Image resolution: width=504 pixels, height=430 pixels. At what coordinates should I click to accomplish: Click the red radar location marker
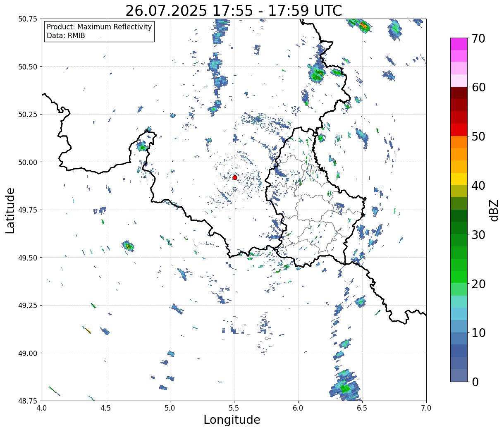tap(235, 177)
